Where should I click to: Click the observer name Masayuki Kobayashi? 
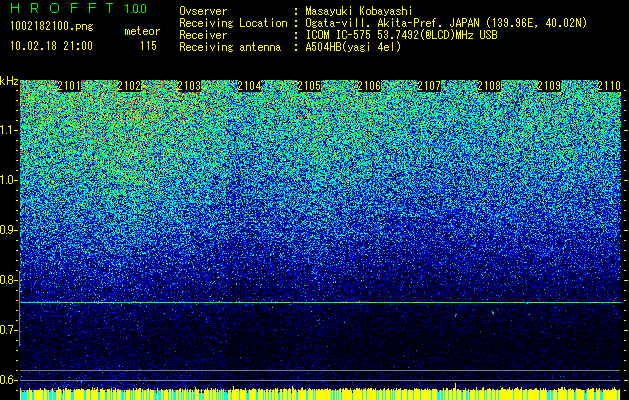point(359,11)
